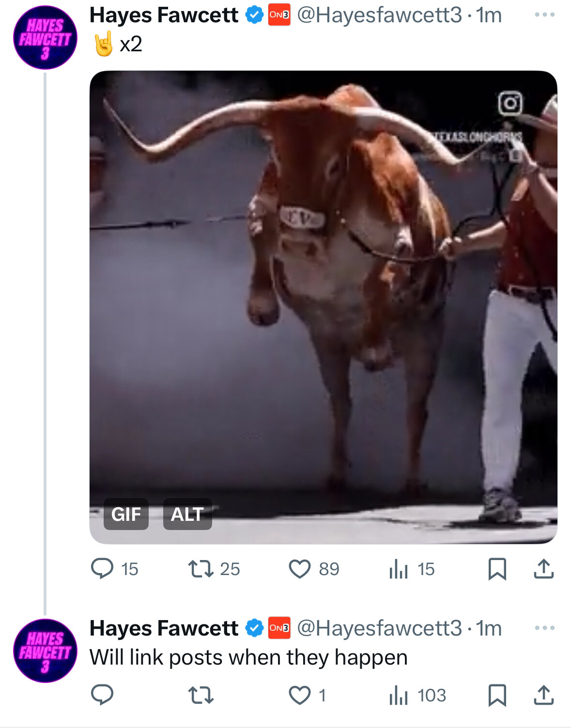Show ALT description of the GIF

coord(187,514)
